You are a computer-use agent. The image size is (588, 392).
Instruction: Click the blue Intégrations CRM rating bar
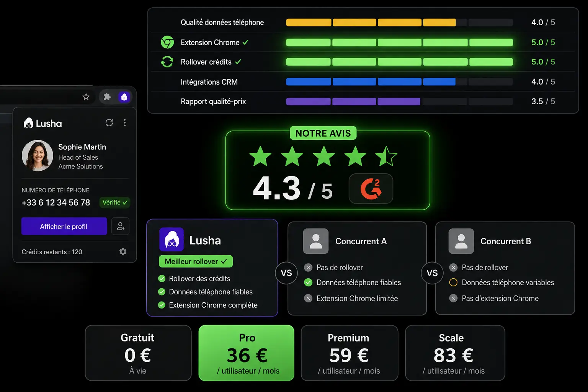(x=399, y=82)
